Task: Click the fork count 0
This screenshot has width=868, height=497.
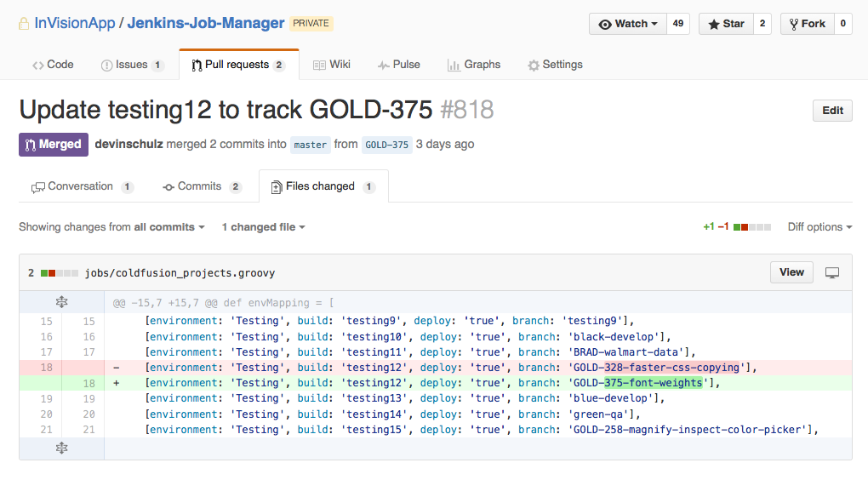Action: click(x=843, y=24)
